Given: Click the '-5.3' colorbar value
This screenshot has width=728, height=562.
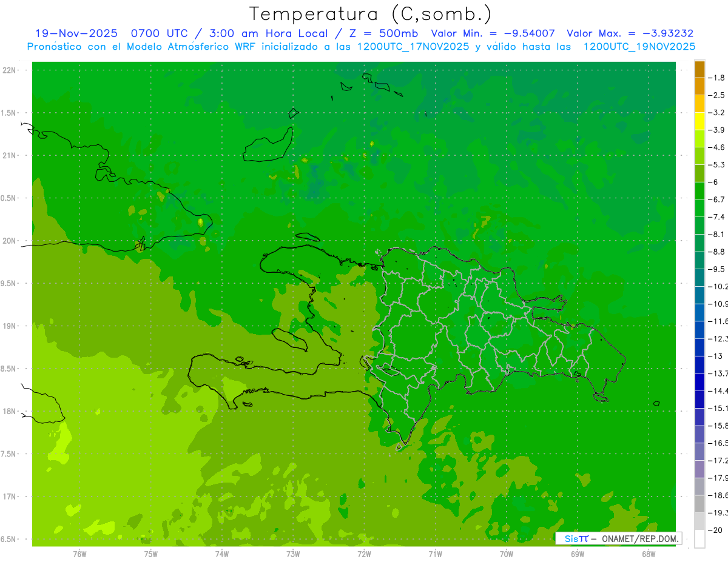Looking at the screenshot, I should pos(716,164).
